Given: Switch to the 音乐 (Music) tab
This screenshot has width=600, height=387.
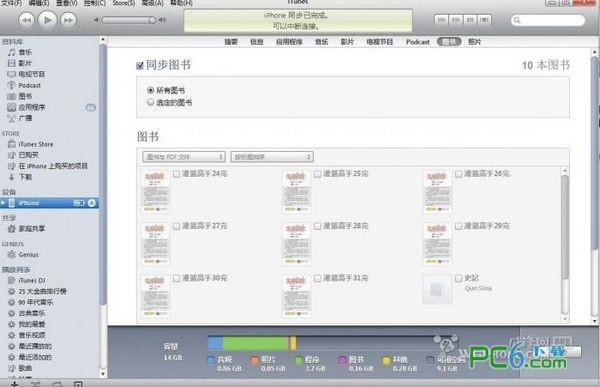Looking at the screenshot, I should (x=322, y=42).
